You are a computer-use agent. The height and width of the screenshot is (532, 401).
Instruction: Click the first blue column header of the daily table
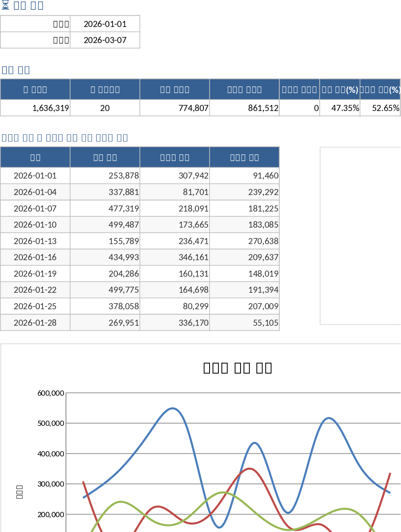(35, 157)
